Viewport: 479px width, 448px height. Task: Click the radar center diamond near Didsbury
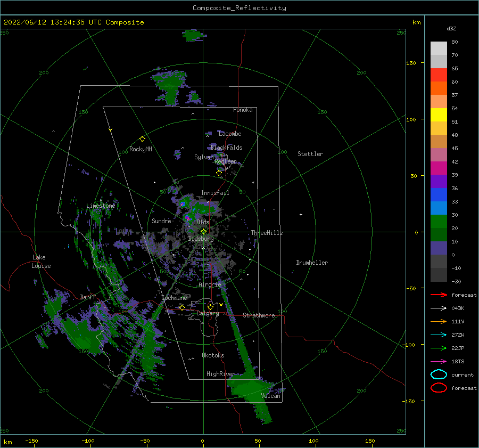click(203, 232)
